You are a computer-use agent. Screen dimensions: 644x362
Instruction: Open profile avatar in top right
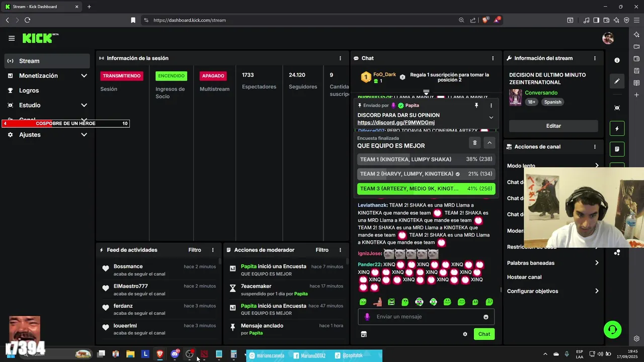[x=608, y=38]
